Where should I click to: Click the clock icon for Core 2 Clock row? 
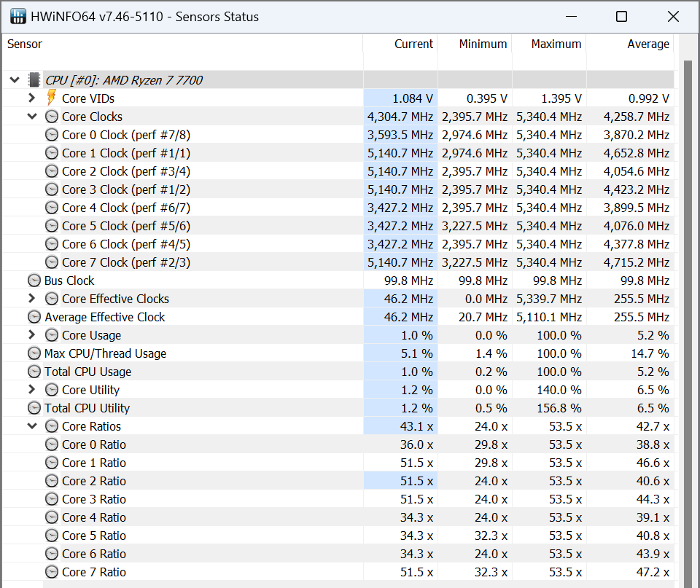[52, 171]
